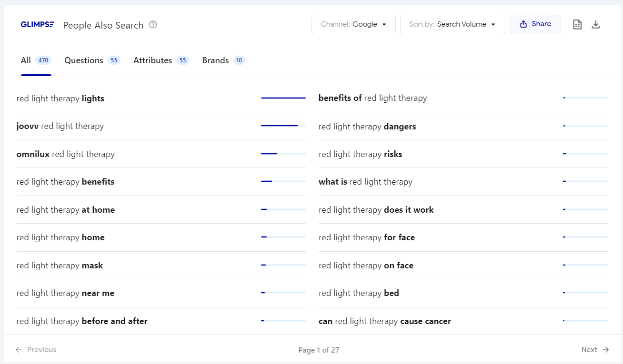This screenshot has width=623, height=364.
Task: Open the Channel: Google dropdown
Action: [353, 25]
